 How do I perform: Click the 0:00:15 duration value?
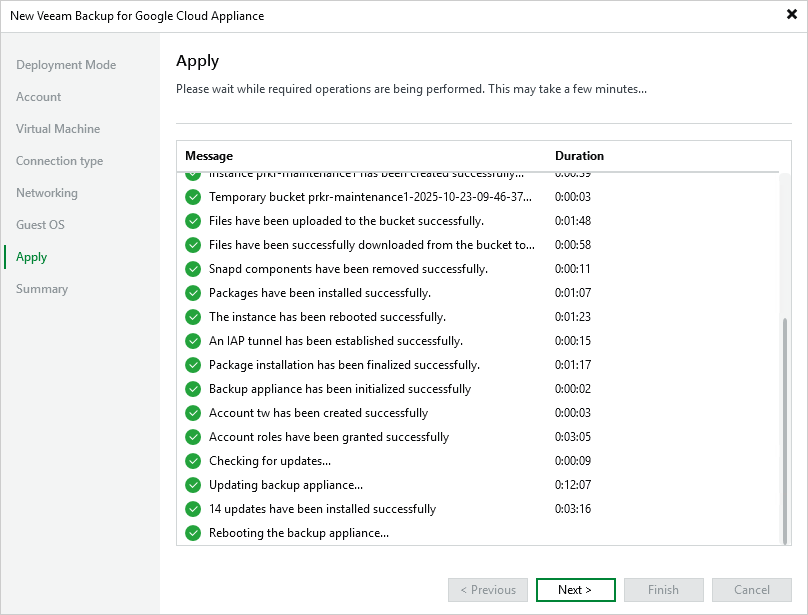(x=573, y=341)
